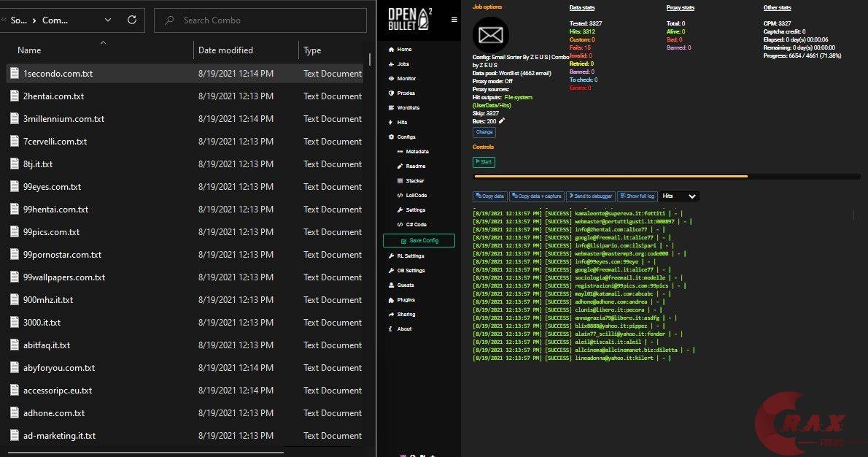Select file accessoripc.eu.txt
The width and height of the screenshot is (868, 457).
click(x=185, y=391)
